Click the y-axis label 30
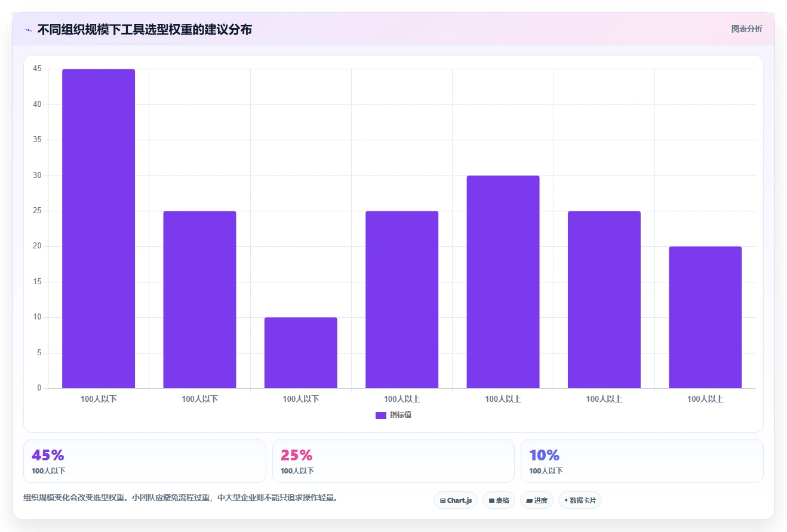 (37, 176)
